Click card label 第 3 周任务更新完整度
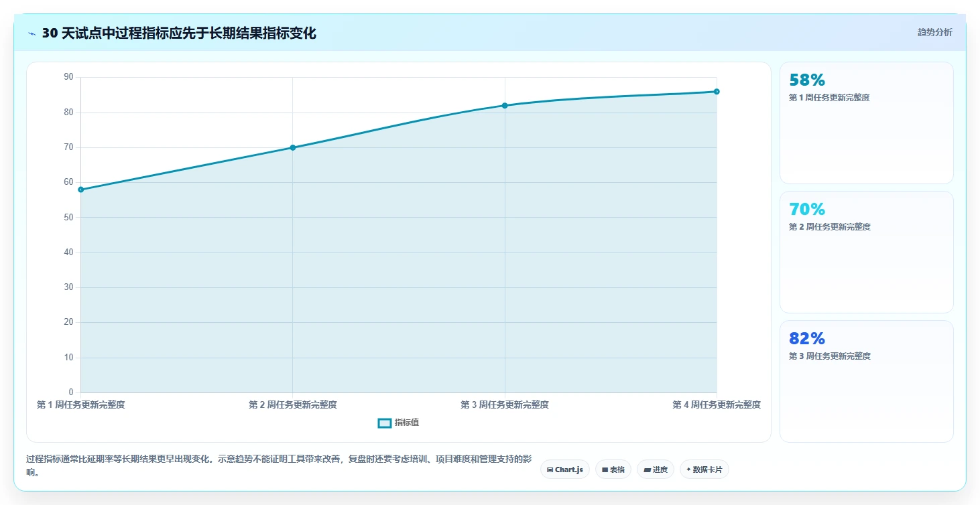The width and height of the screenshot is (980, 505). [x=829, y=356]
